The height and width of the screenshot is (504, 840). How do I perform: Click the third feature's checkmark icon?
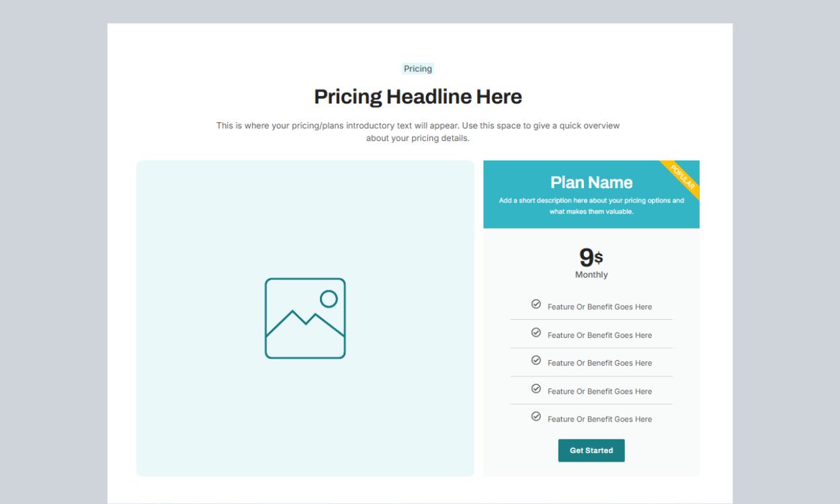pos(536,360)
